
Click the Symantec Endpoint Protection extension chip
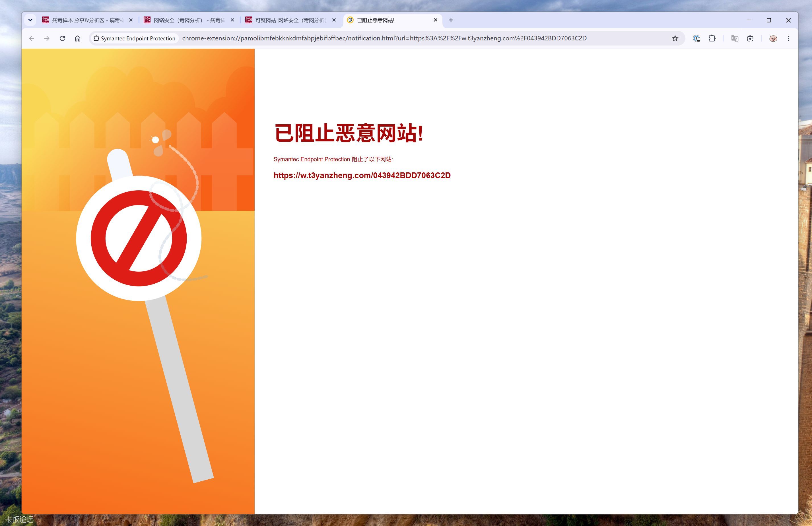tap(134, 38)
